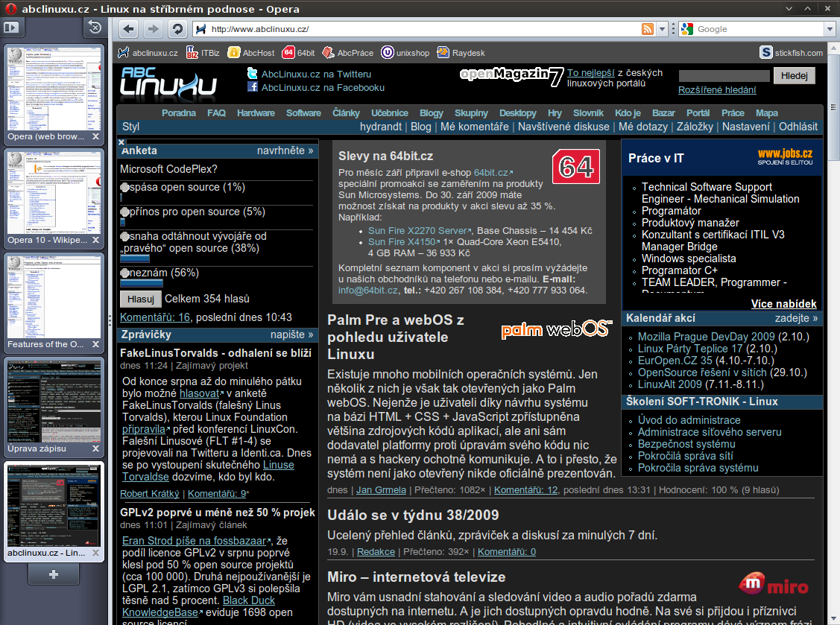Screen dimensions: 840x625
Task: Open the closed tabs trash icon
Action: click(x=95, y=28)
